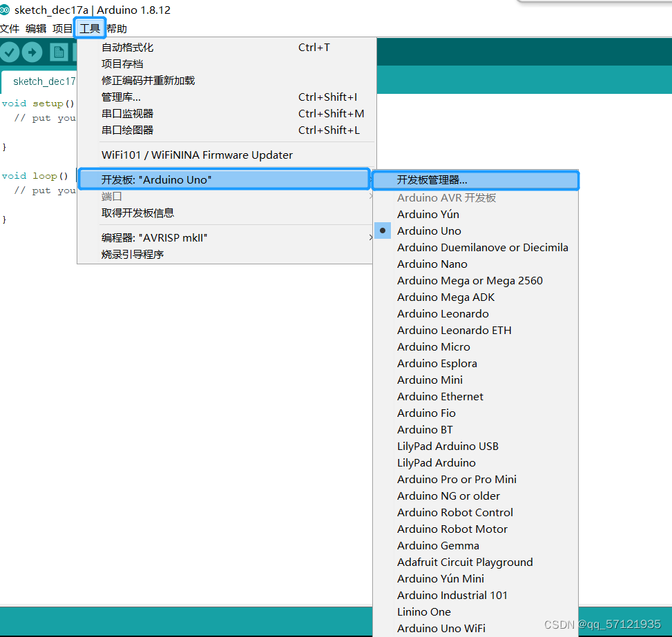Screen dimensions: 672x637
Task: Pick Arduino Robot Motor board
Action: tap(476, 529)
